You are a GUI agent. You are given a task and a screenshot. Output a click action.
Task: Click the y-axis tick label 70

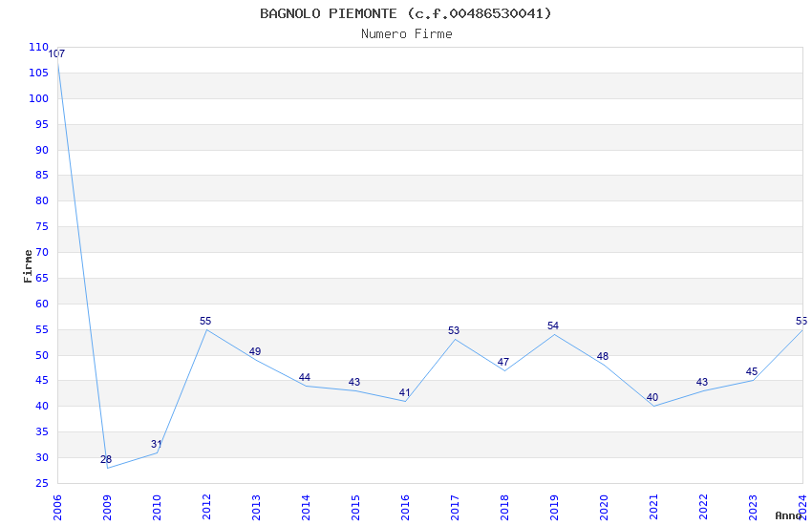click(42, 252)
